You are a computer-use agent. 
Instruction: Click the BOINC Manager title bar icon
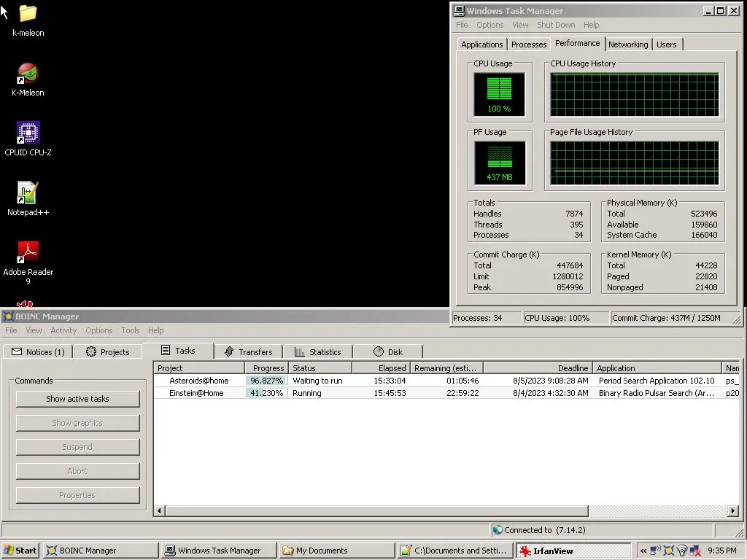point(8,316)
